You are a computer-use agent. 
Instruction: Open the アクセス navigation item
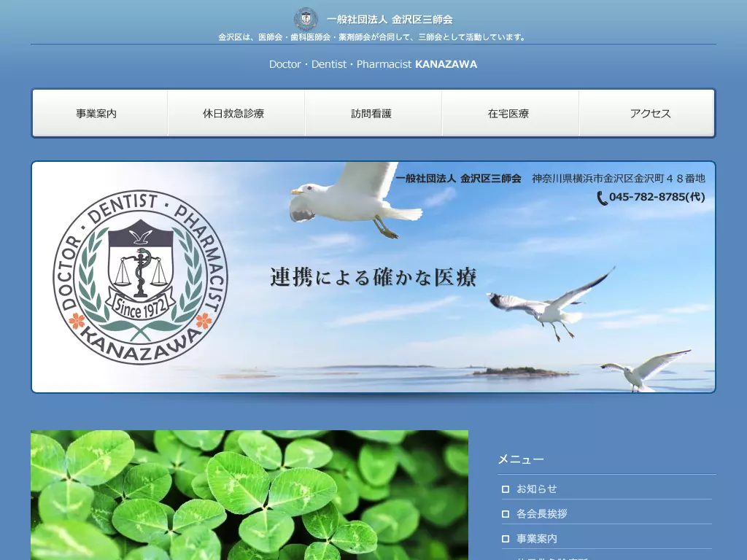(647, 113)
